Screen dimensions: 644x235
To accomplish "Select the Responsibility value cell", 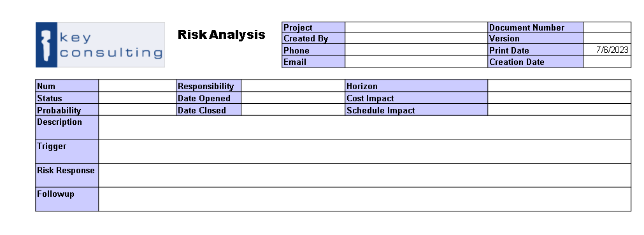I will (x=293, y=85).
